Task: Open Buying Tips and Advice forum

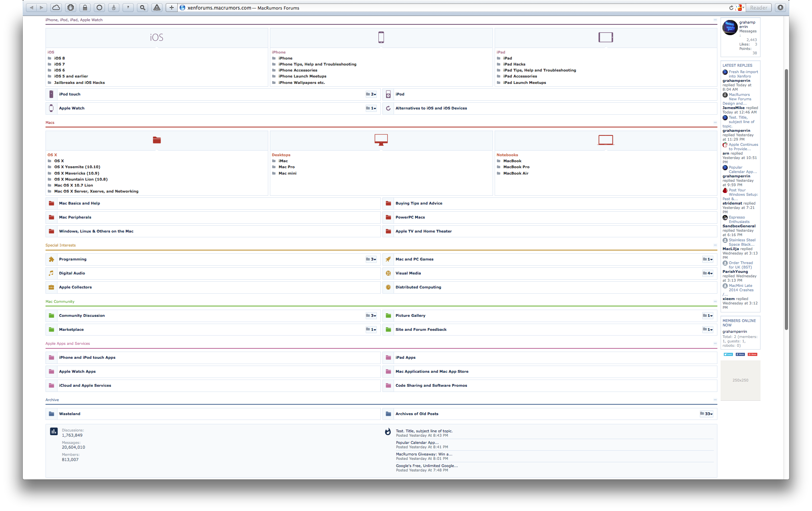Action: tap(419, 203)
